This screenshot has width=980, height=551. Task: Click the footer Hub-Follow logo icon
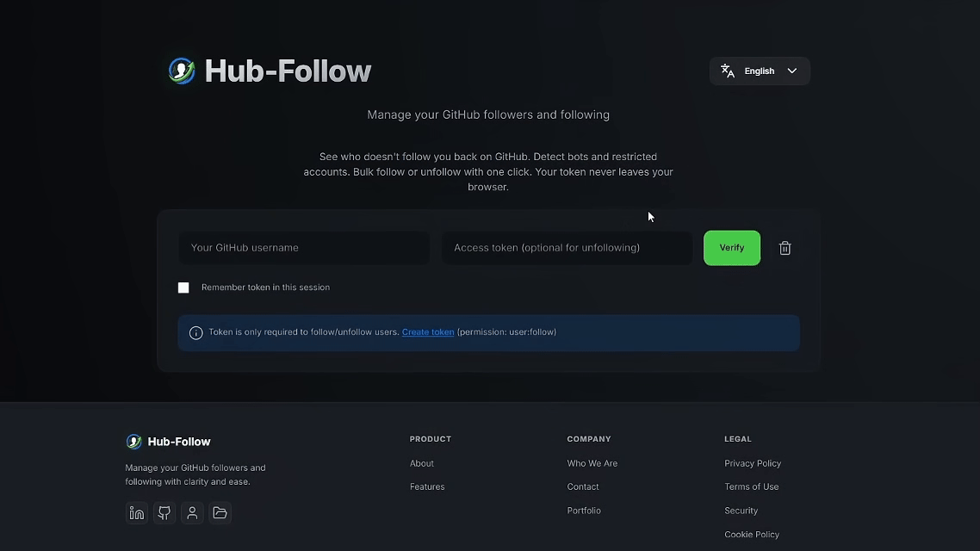click(x=133, y=442)
